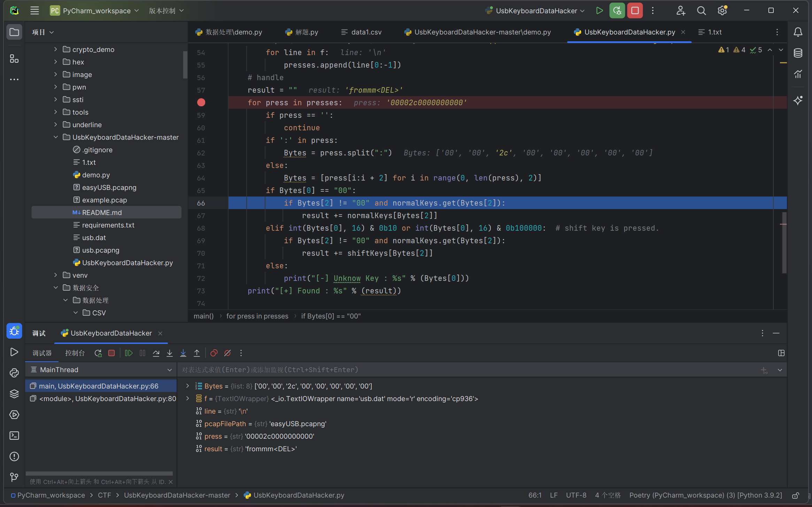Rerun debug session in debugger toolbar

point(98,353)
